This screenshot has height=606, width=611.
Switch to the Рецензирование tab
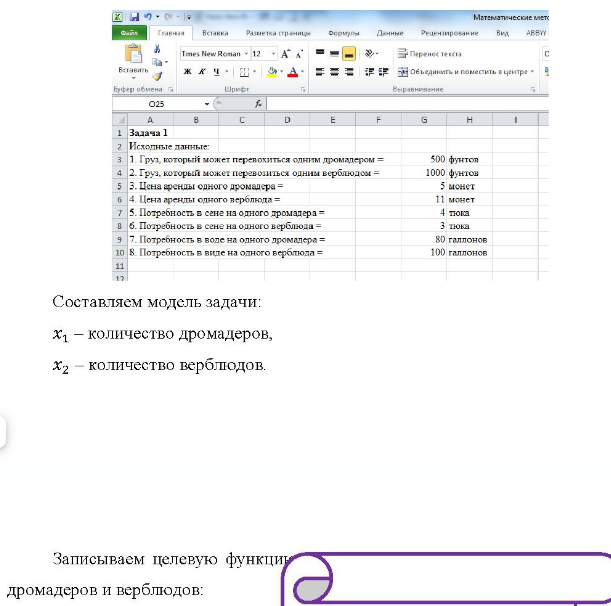tap(450, 33)
